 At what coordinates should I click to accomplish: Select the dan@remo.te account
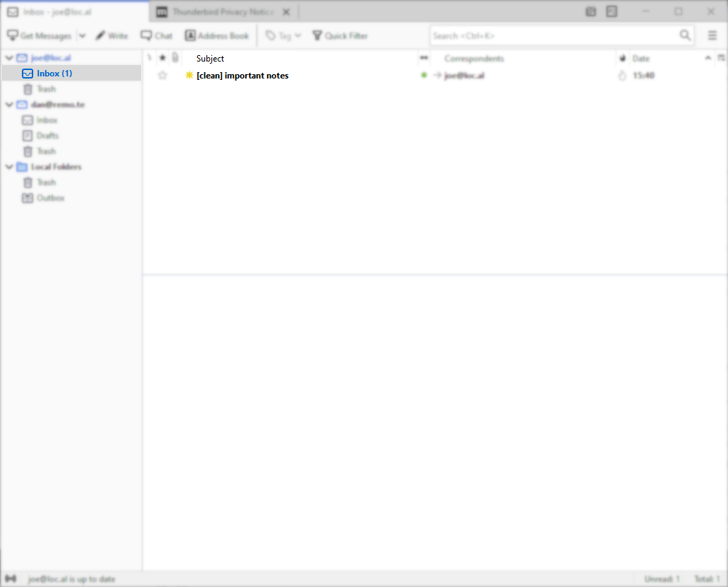[x=57, y=105]
